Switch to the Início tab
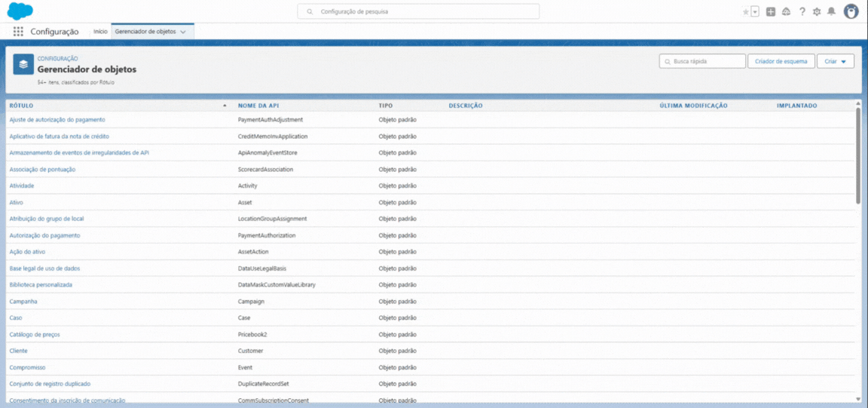 click(100, 32)
